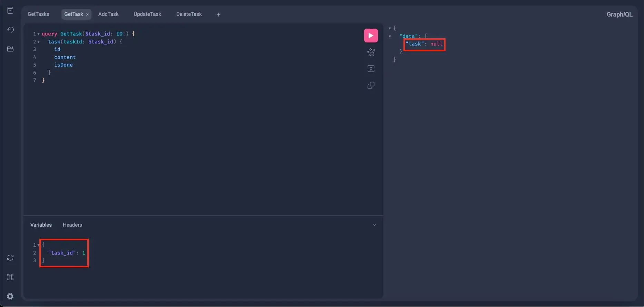Close the GetTask tab
Image resolution: width=644 pixels, height=307 pixels.
coord(87,14)
